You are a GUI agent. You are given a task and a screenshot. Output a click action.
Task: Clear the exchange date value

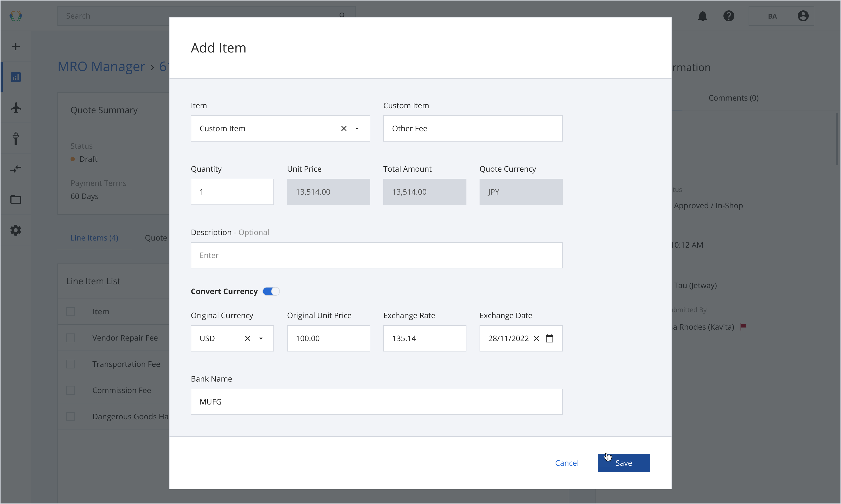point(536,338)
